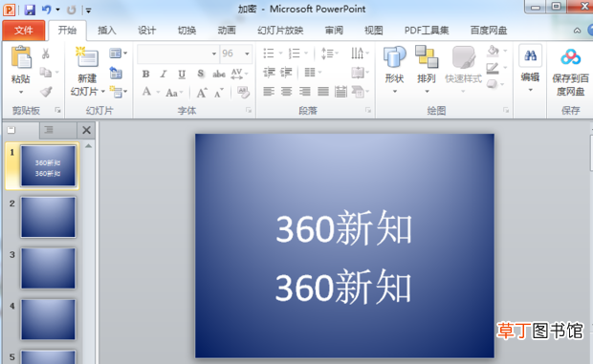Open the 文件 File tab
Image resolution: width=593 pixels, height=364 pixels.
24,31
